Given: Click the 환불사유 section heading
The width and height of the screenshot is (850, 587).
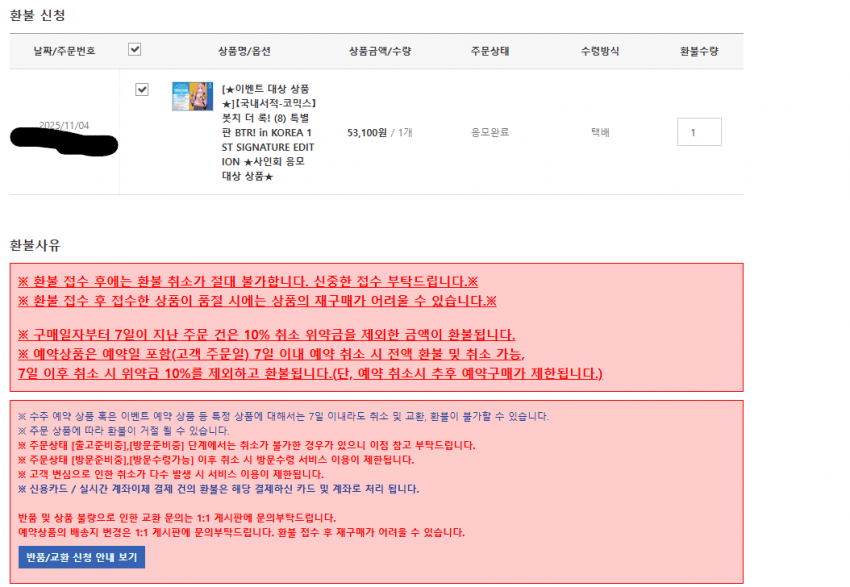Looking at the screenshot, I should click(36, 244).
